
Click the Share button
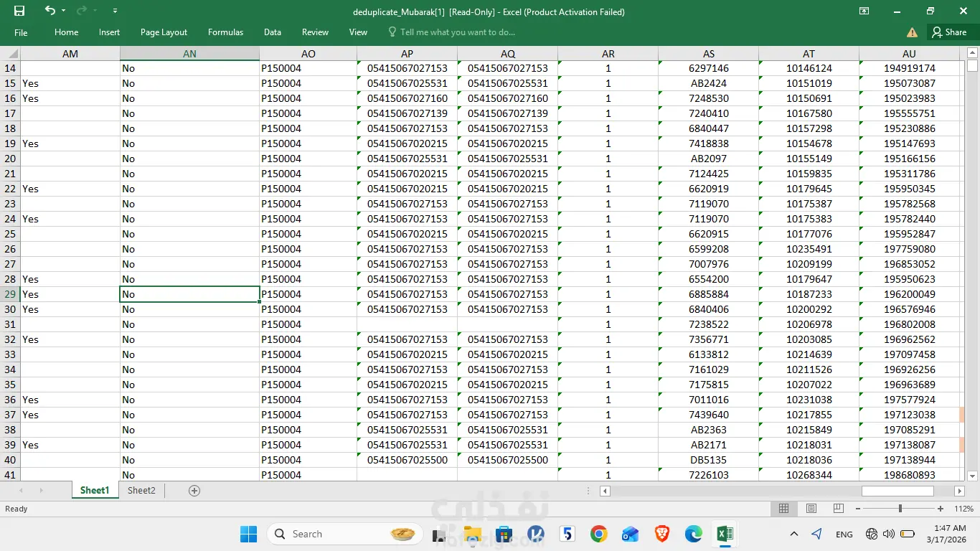click(948, 32)
